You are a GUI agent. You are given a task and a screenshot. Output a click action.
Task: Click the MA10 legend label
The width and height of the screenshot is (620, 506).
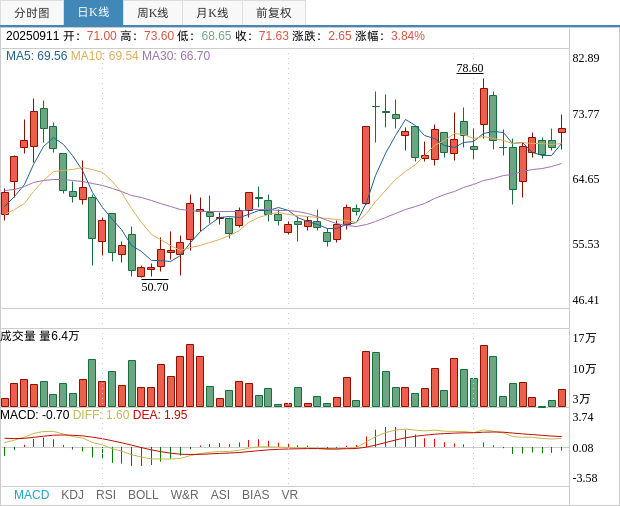click(x=104, y=56)
